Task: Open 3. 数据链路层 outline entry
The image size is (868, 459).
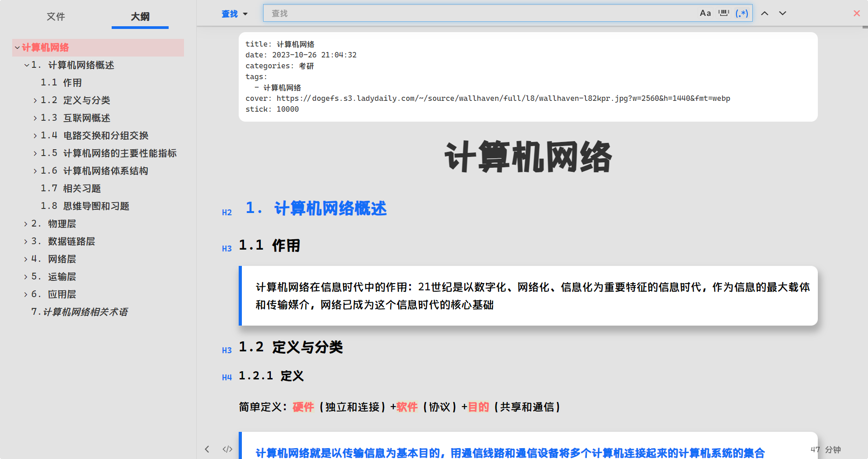Action: point(63,241)
